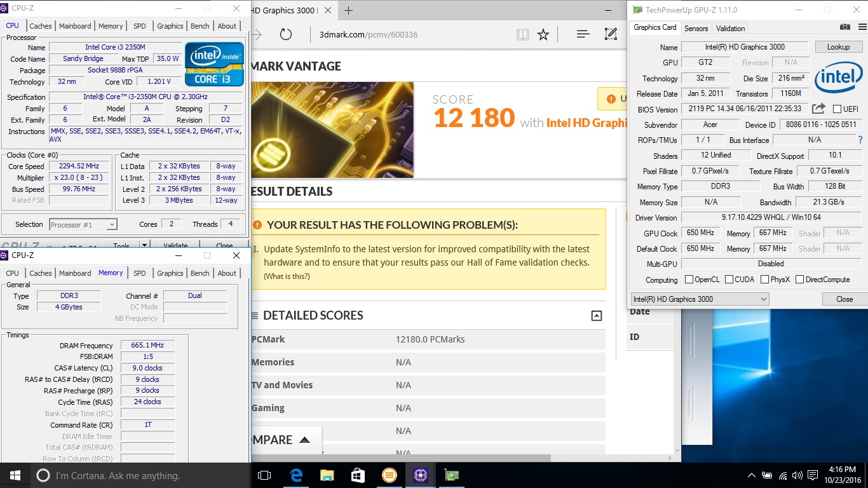Show hidden tray icons chevron
The height and width of the screenshot is (488, 868).
tap(752, 475)
